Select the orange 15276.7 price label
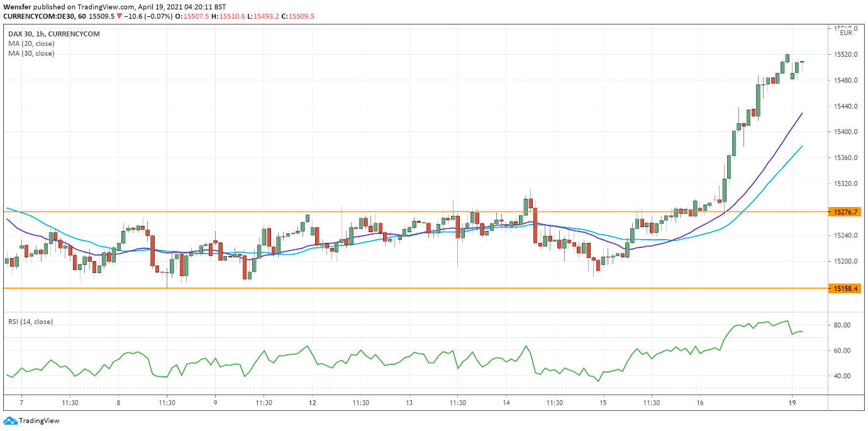Viewport: 868px width, 431px height. coord(844,212)
